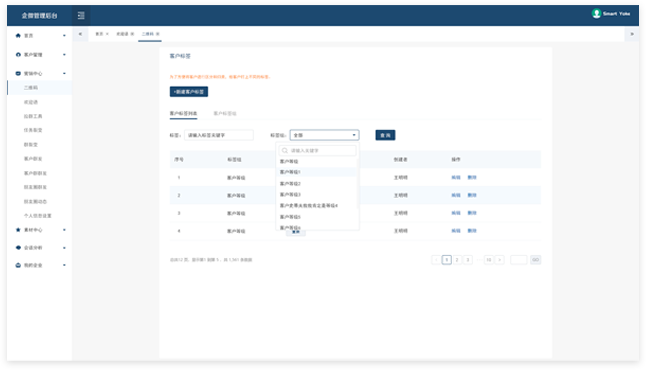The image size is (646, 370).
Task: Click the star icon for 素材中心
Action: click(18, 230)
